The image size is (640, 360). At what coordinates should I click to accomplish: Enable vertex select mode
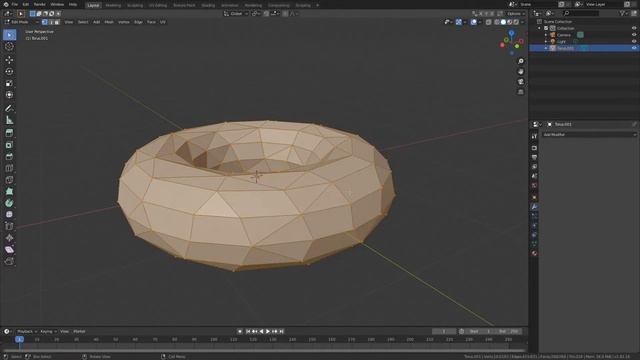[44, 22]
